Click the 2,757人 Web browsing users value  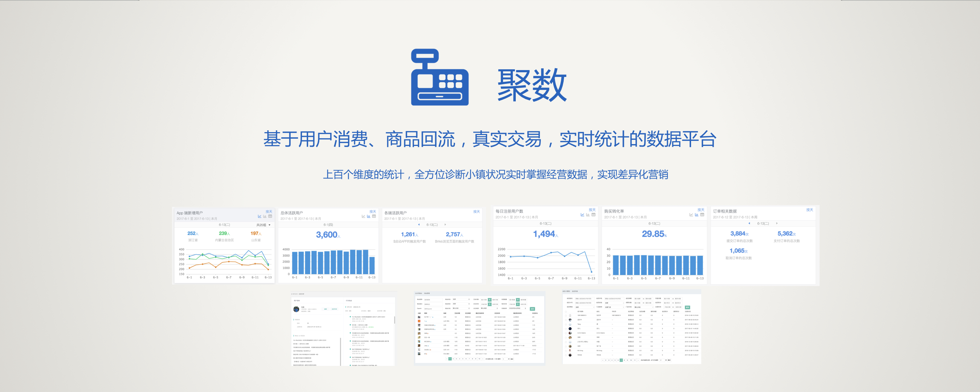[455, 234]
